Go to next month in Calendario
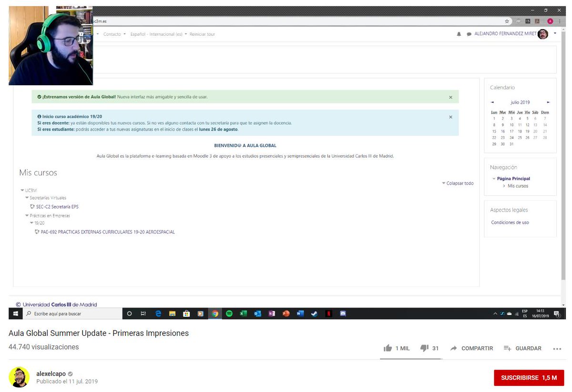This screenshot has height=392, width=572. click(548, 102)
